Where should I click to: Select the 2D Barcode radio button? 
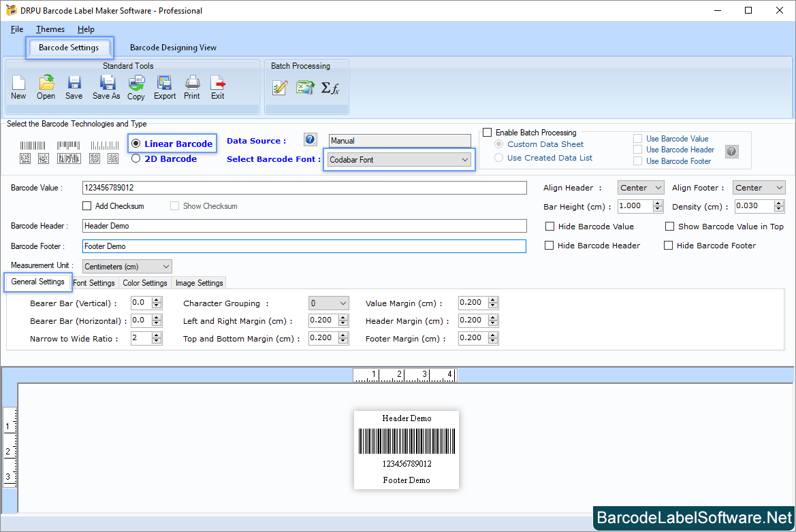pos(136,159)
